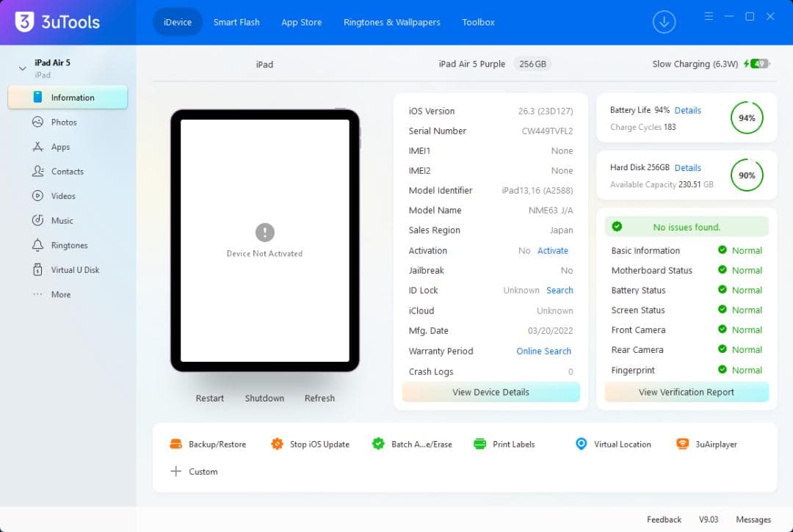The width and height of the screenshot is (793, 532).
Task: Switch to the Smart Flash tab
Action: (236, 22)
